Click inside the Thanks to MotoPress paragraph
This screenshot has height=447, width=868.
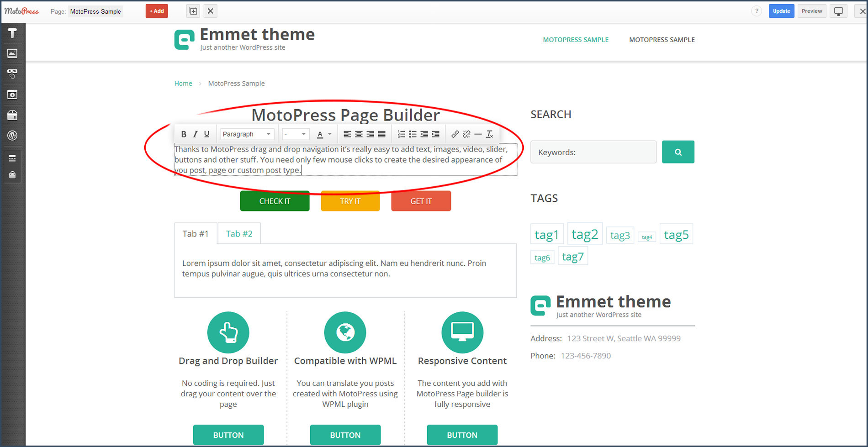click(x=345, y=159)
